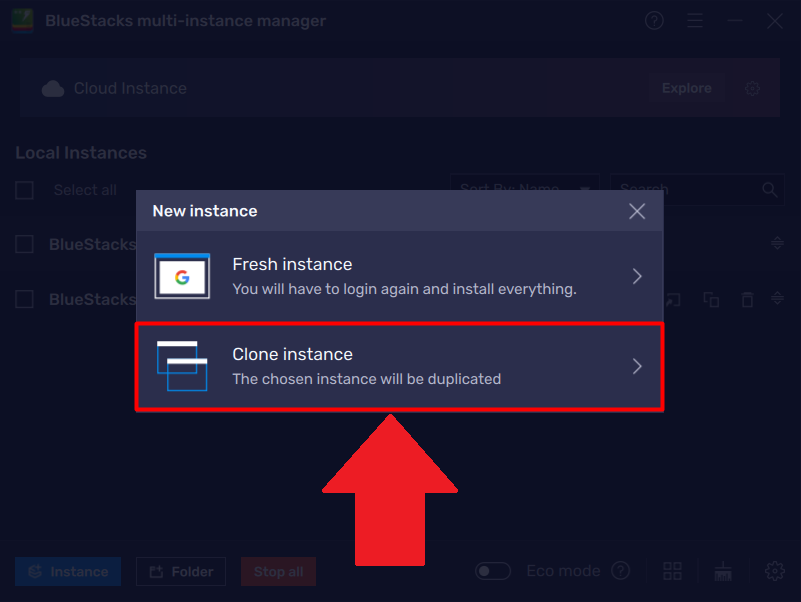Screen dimensions: 801x602
Task: Click the Google Fresh instance thumbnail icon
Action: click(182, 276)
